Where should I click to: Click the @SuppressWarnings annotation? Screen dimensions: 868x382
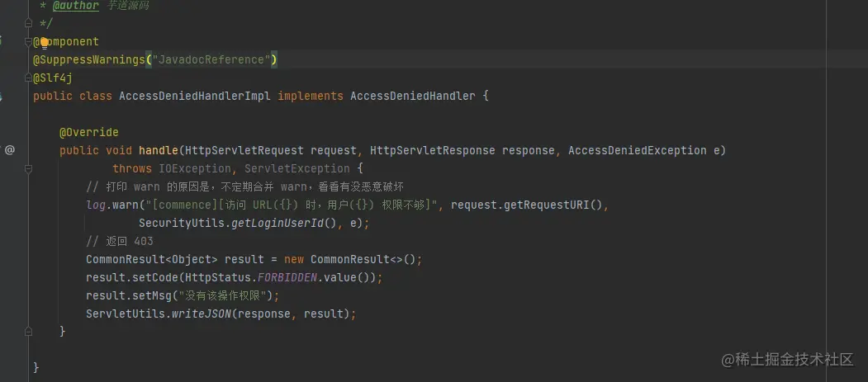pyautogui.click(x=89, y=59)
